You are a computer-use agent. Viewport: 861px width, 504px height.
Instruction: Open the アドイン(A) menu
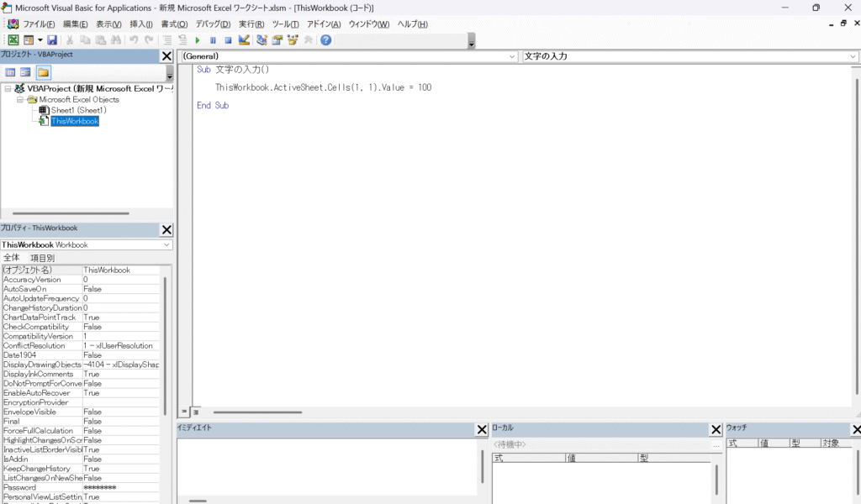(324, 24)
